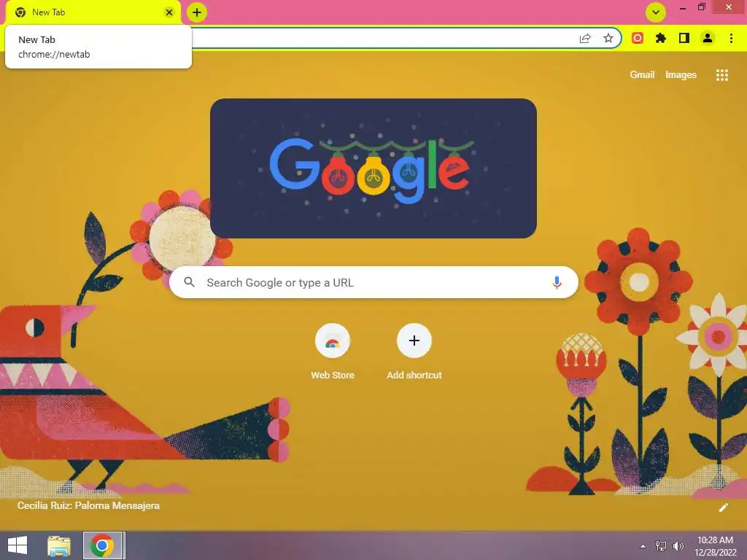The width and height of the screenshot is (747, 560).
Task: Open Images link
Action: click(681, 75)
